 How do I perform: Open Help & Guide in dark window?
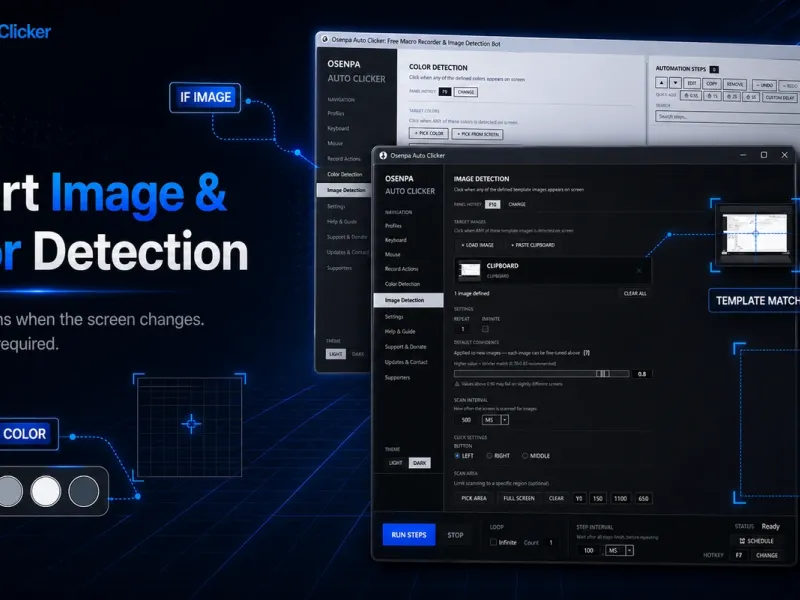(x=400, y=331)
